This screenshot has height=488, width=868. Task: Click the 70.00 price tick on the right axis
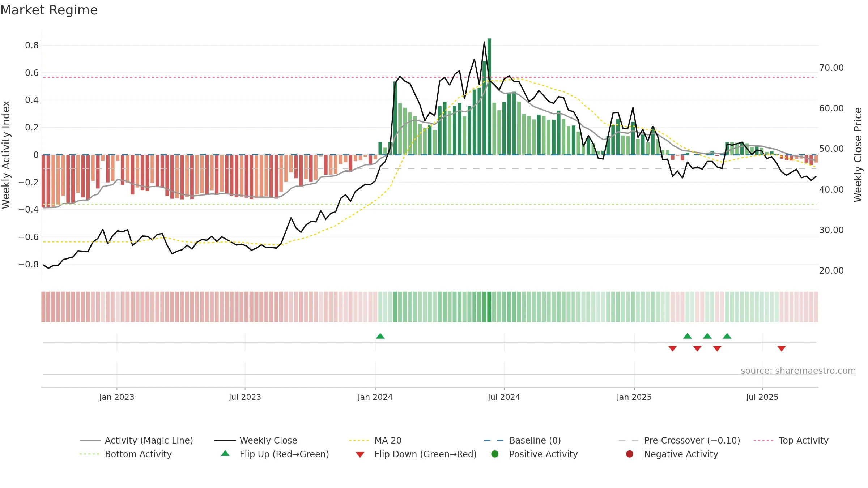point(831,68)
